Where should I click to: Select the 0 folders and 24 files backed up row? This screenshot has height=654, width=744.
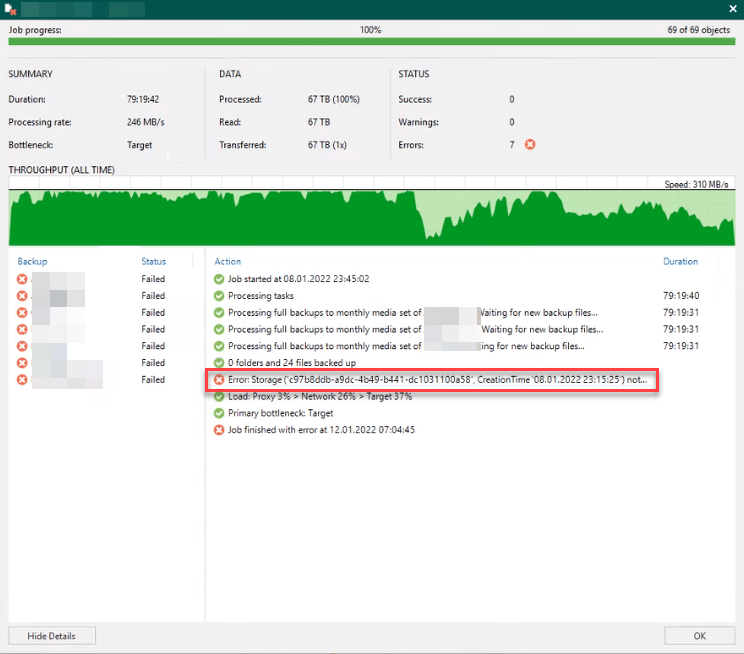pos(292,363)
